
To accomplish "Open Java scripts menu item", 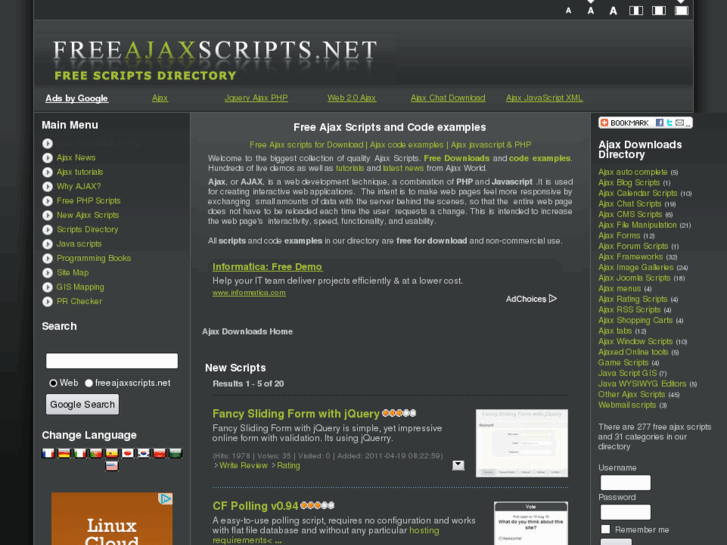I will click(79, 244).
